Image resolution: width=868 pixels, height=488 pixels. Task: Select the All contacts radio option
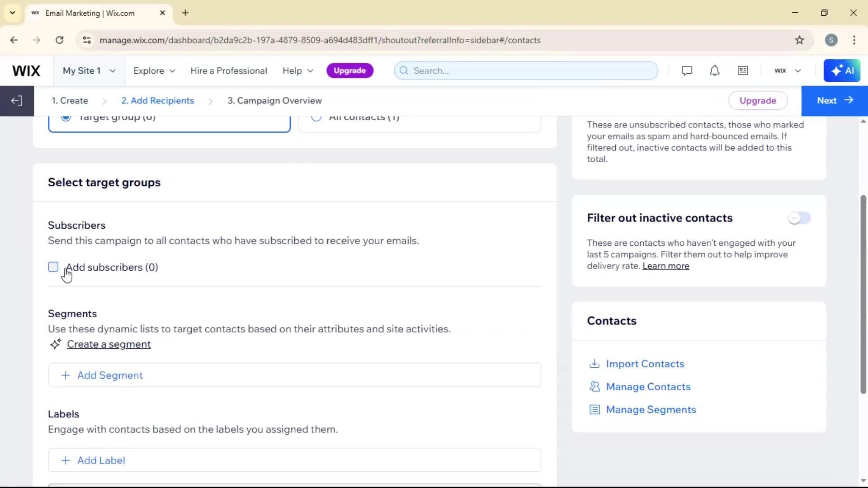click(x=316, y=117)
